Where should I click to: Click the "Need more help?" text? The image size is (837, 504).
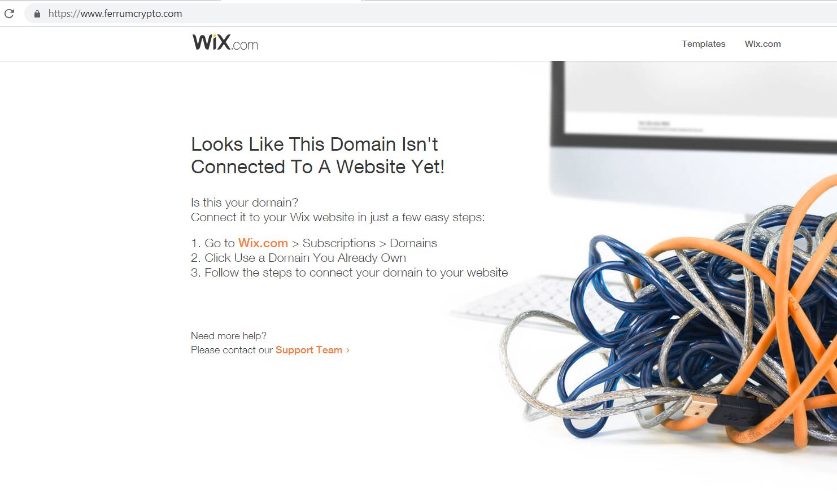[x=229, y=336]
